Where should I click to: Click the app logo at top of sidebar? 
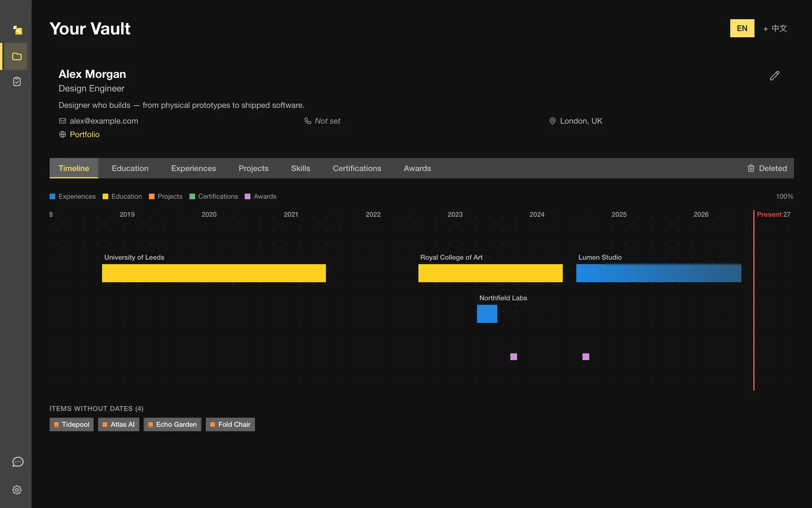(x=18, y=30)
